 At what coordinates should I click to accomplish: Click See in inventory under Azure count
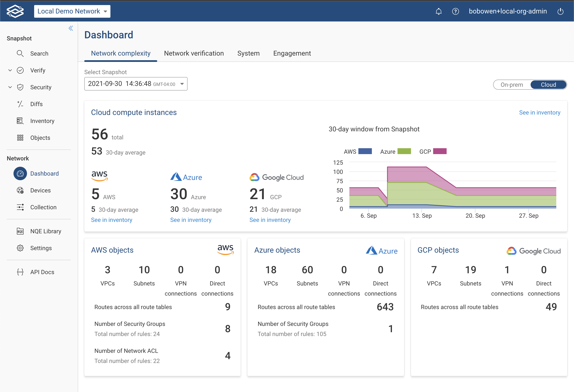pyautogui.click(x=191, y=220)
